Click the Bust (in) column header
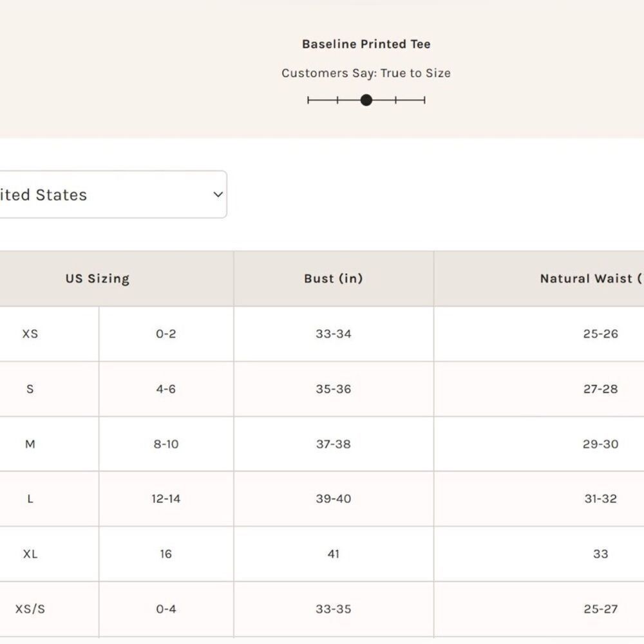This screenshot has height=644, width=644. [334, 278]
